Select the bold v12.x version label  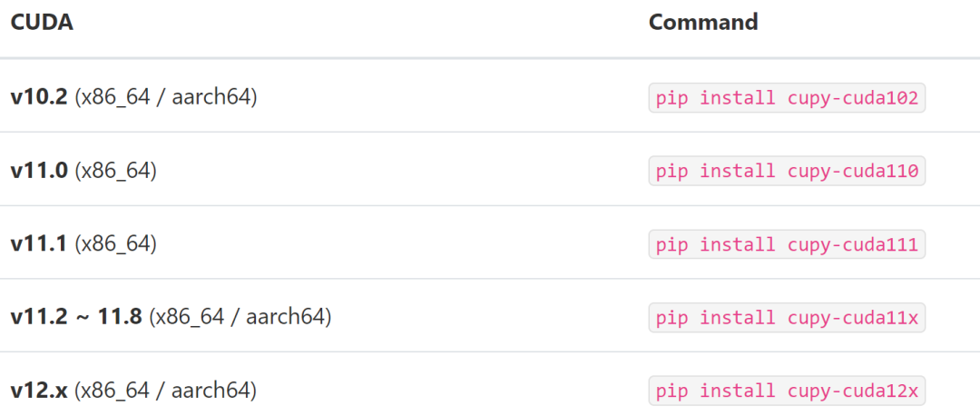coord(39,391)
